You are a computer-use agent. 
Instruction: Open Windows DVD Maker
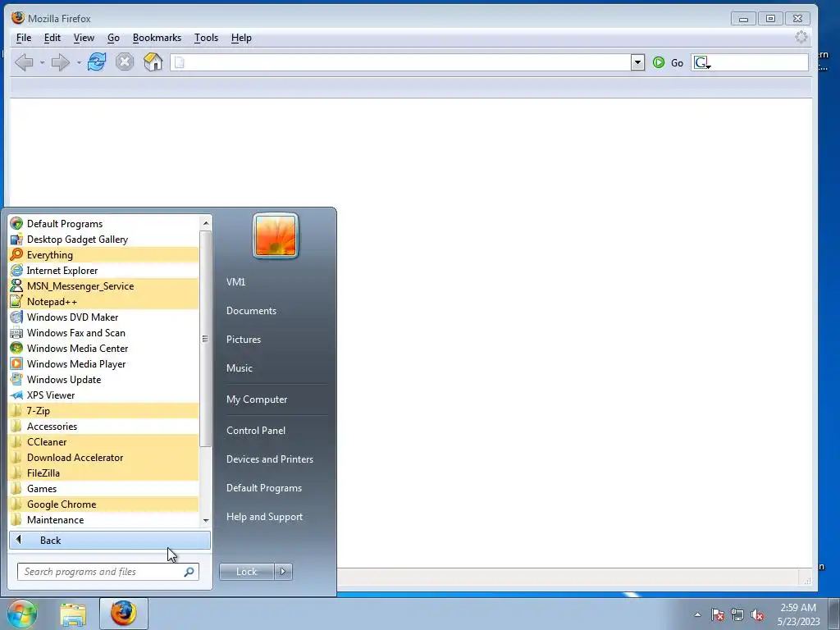click(x=104, y=317)
